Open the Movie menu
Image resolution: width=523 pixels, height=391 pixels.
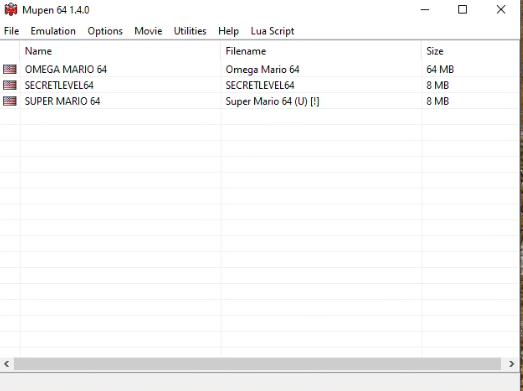[x=148, y=31]
